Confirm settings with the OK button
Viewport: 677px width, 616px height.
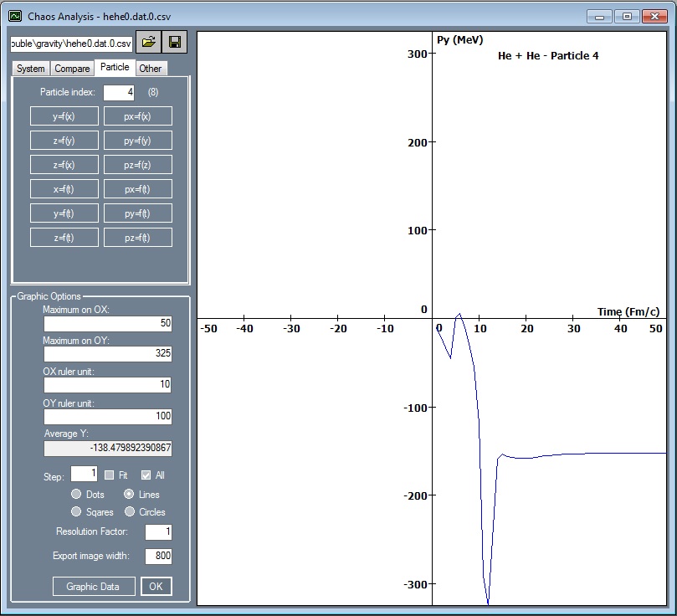(x=156, y=586)
